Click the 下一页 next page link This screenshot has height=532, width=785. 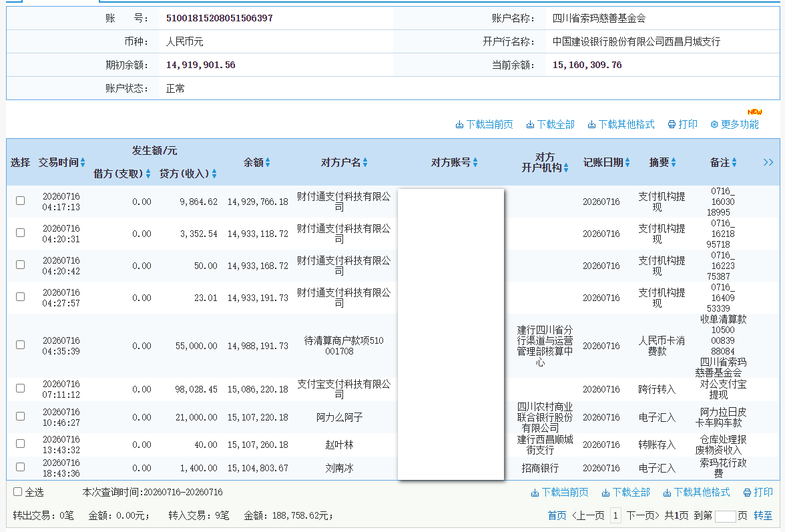coord(643,515)
